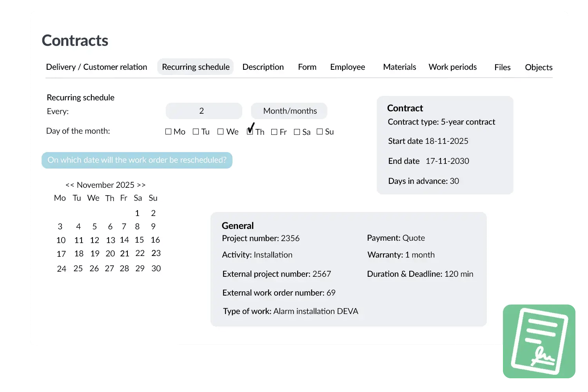Pick November 13 on the calendar

point(111,240)
